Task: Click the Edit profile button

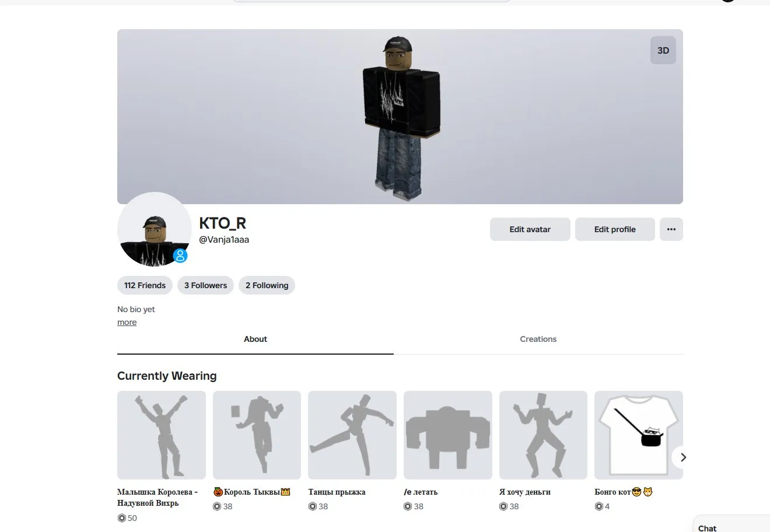Action: click(x=615, y=229)
